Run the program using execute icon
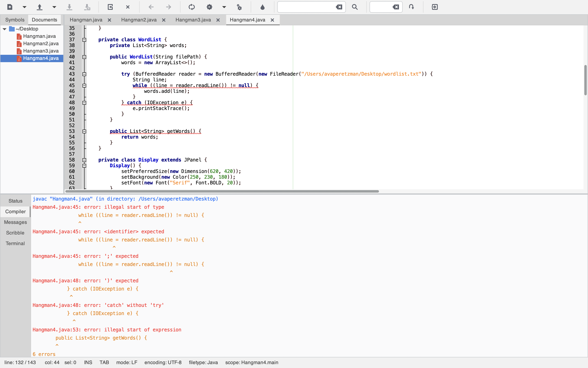This screenshot has height=368, width=588. tap(239, 7)
